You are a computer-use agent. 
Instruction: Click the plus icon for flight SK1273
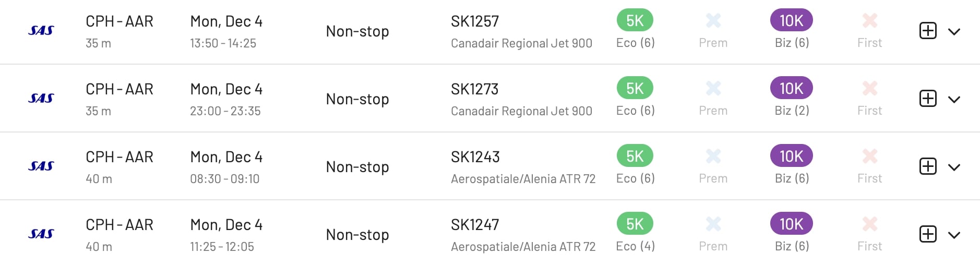point(927,99)
